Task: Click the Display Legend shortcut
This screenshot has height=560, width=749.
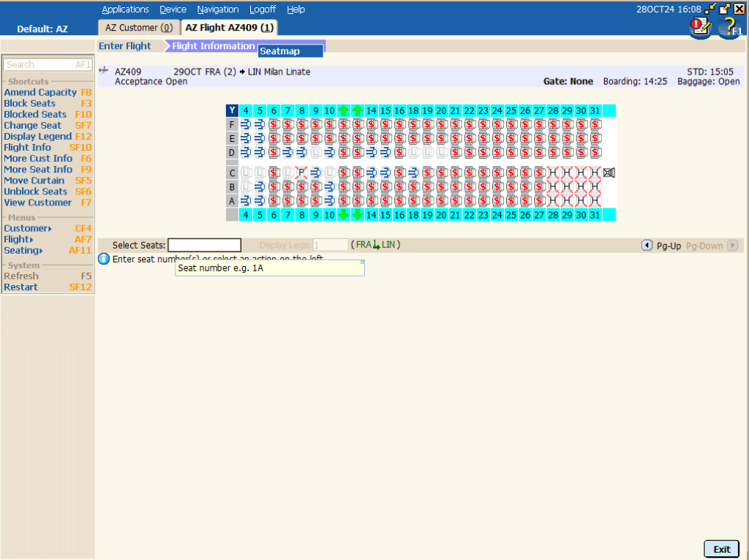Action: (38, 136)
